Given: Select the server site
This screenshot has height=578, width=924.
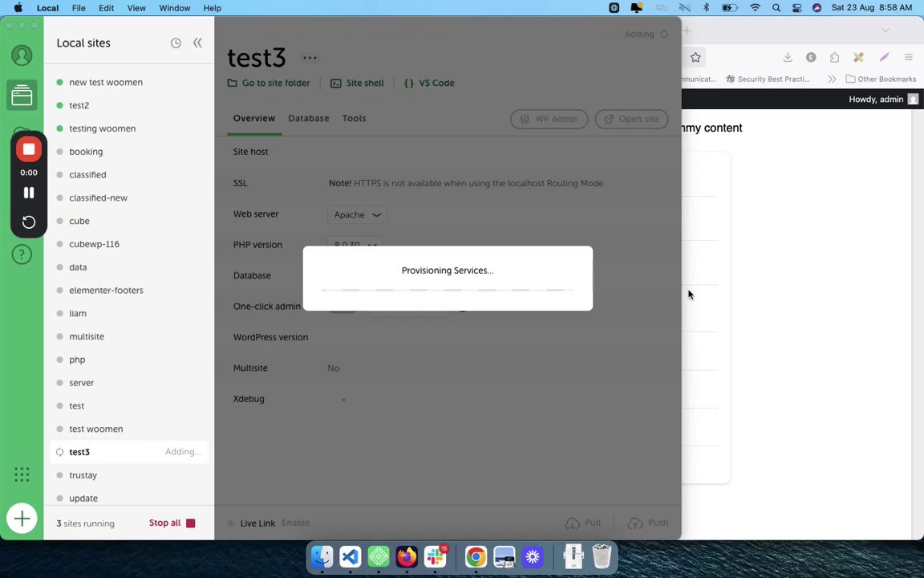Looking at the screenshot, I should pos(129,383).
